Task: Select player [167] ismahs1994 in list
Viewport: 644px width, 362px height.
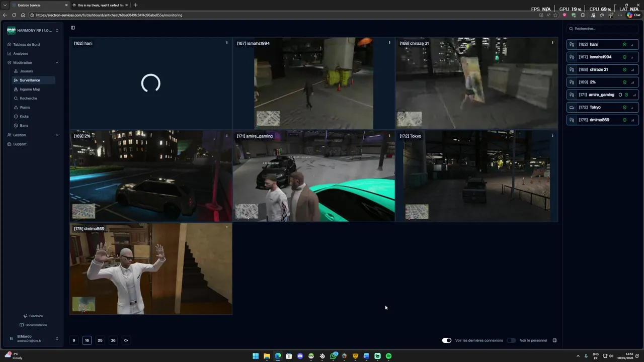Action: click(x=602, y=57)
